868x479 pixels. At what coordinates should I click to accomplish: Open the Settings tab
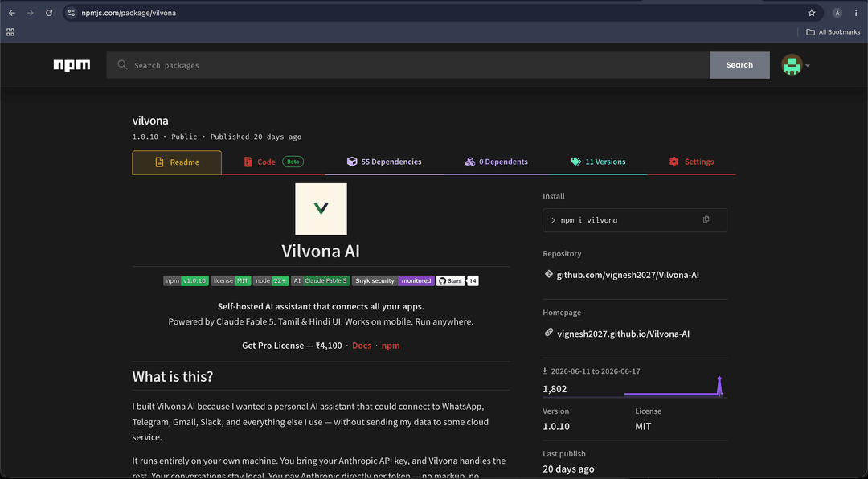pyautogui.click(x=691, y=162)
